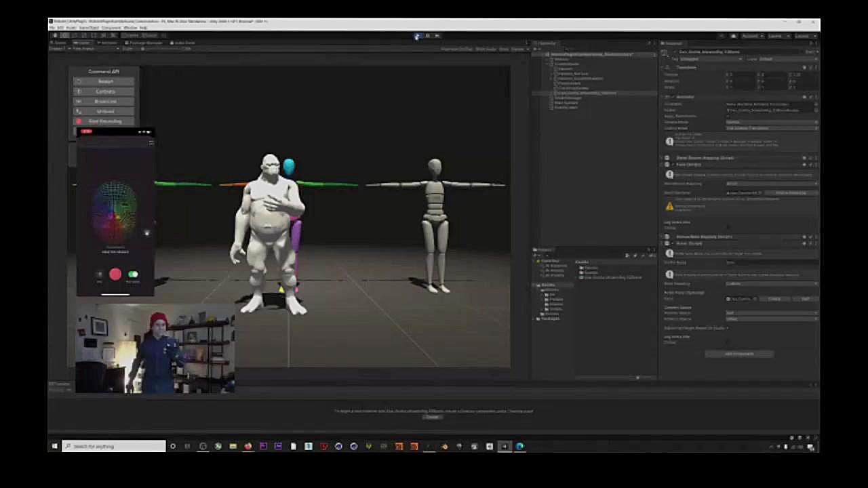868x488 pixels.
Task: Open the Layers dropdown in top toolbar
Action: coord(777,36)
